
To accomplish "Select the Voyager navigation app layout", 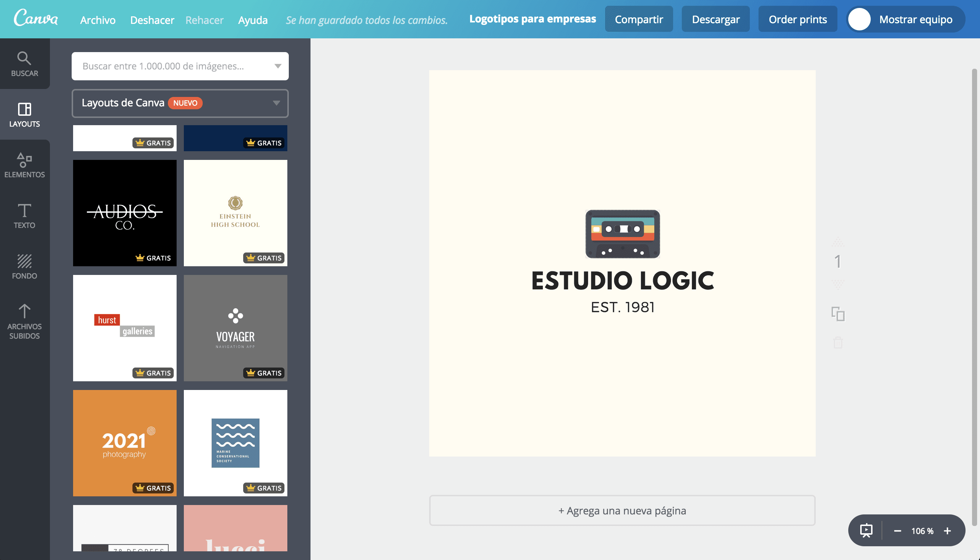I will (x=235, y=328).
